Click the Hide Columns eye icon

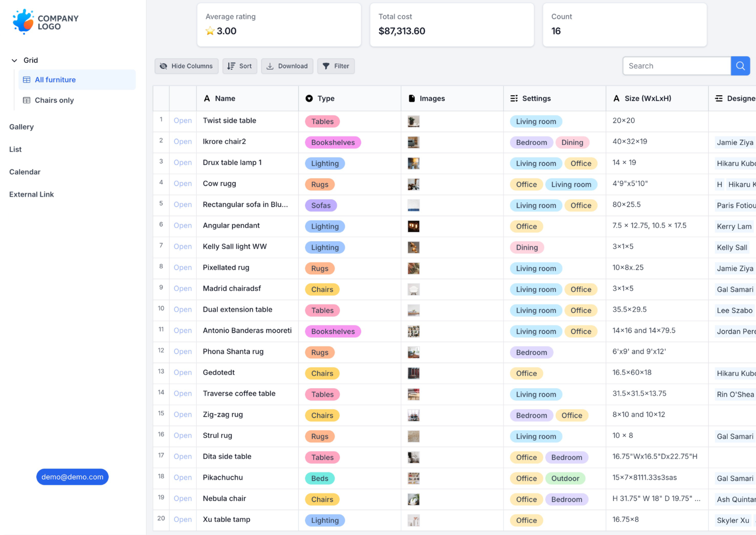pyautogui.click(x=163, y=66)
